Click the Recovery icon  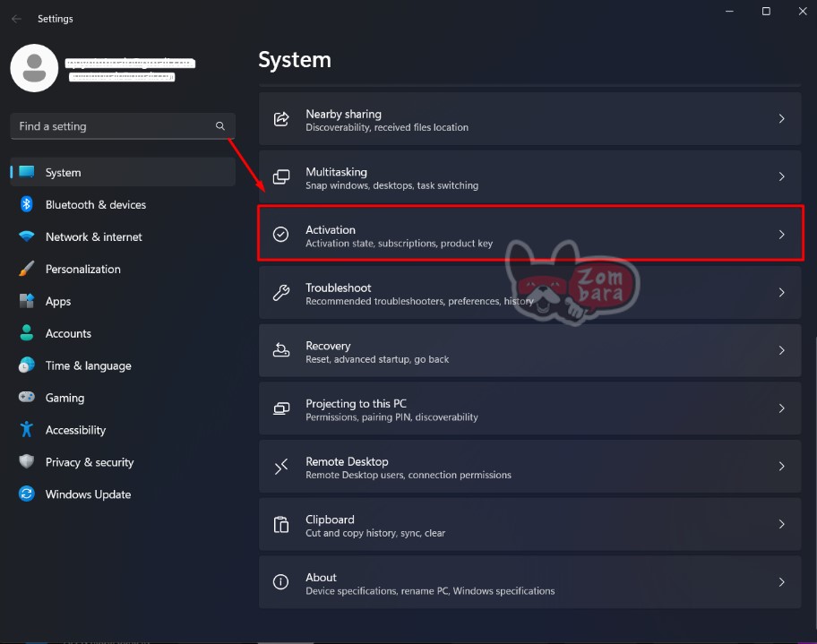click(281, 350)
